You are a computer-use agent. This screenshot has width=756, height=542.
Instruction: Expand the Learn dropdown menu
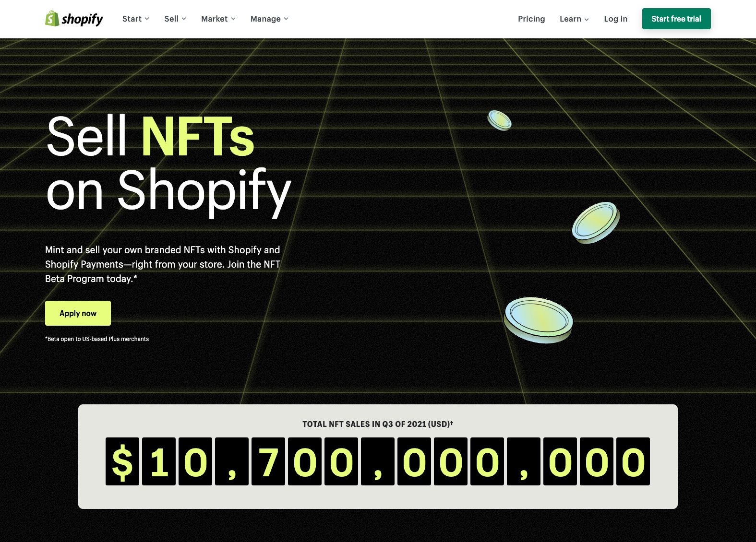coord(574,19)
